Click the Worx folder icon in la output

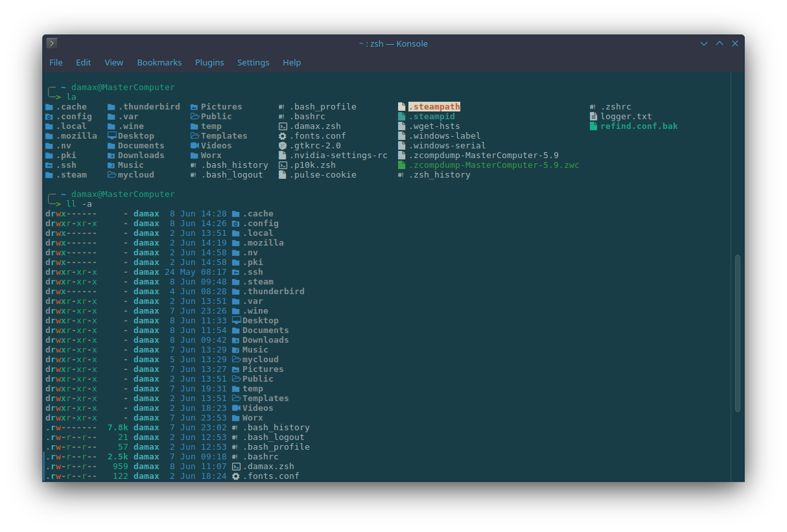coord(194,156)
